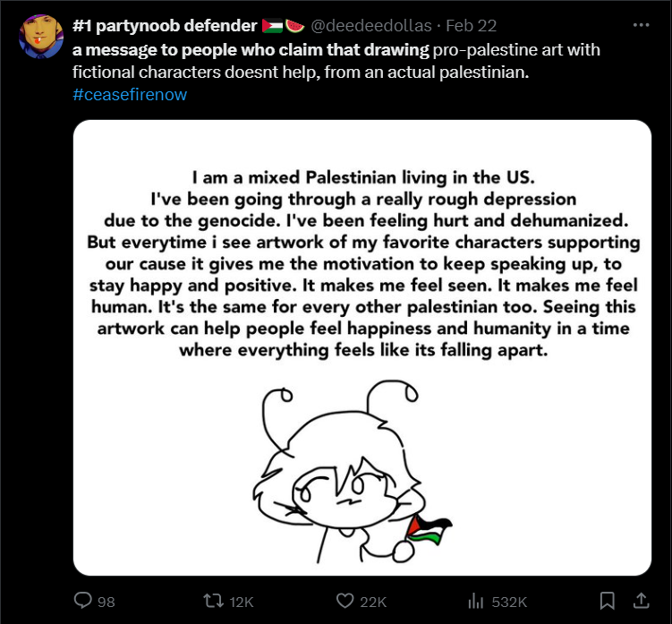Image resolution: width=672 pixels, height=624 pixels.
Task: Like the post with the heart icon
Action: coord(345,601)
